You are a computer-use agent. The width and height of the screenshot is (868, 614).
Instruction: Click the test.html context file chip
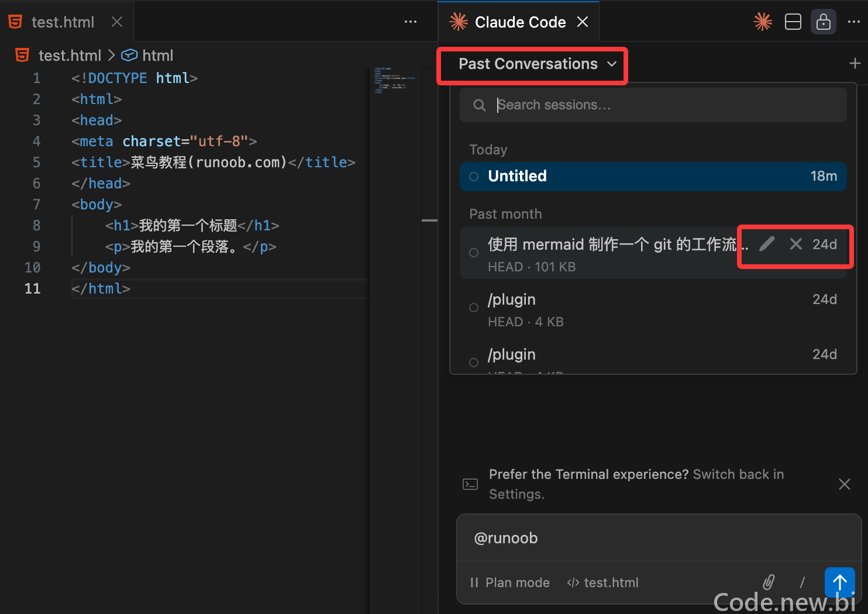pos(602,582)
